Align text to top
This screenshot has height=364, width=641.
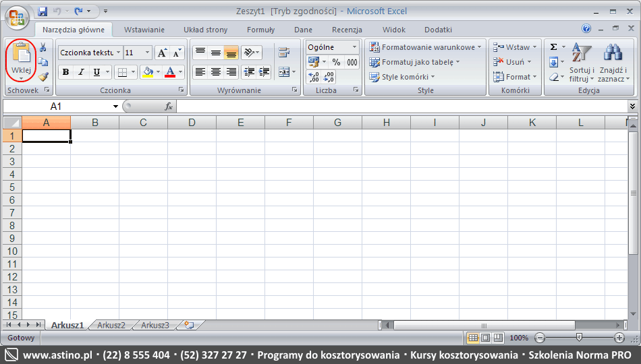click(x=200, y=53)
